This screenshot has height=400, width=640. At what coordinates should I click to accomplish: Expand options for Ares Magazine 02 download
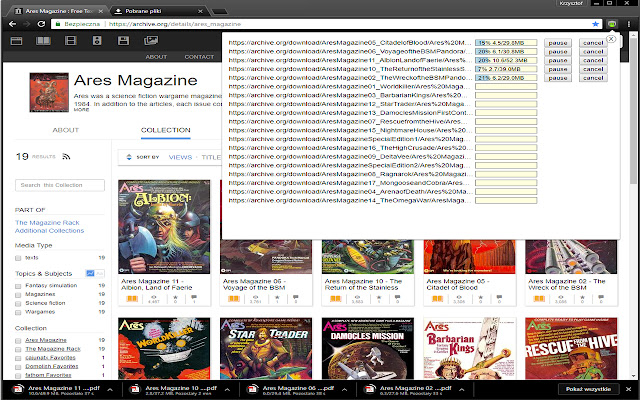point(462,390)
